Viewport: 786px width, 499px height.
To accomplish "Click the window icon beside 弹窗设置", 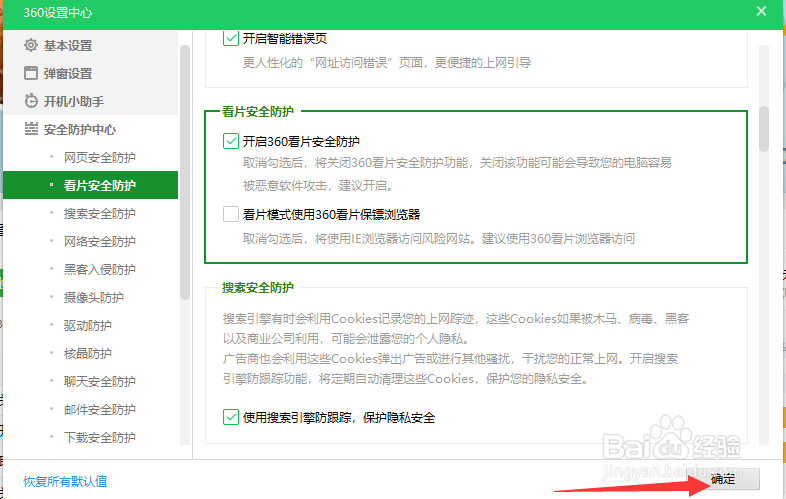I will (31, 73).
